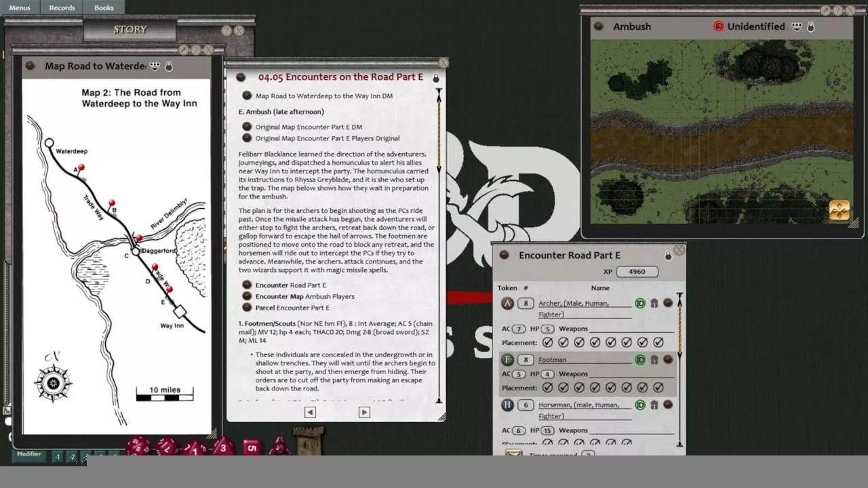Screen dimensions: 868x488
Task: Click the Footman token icon F
Action: (507, 359)
